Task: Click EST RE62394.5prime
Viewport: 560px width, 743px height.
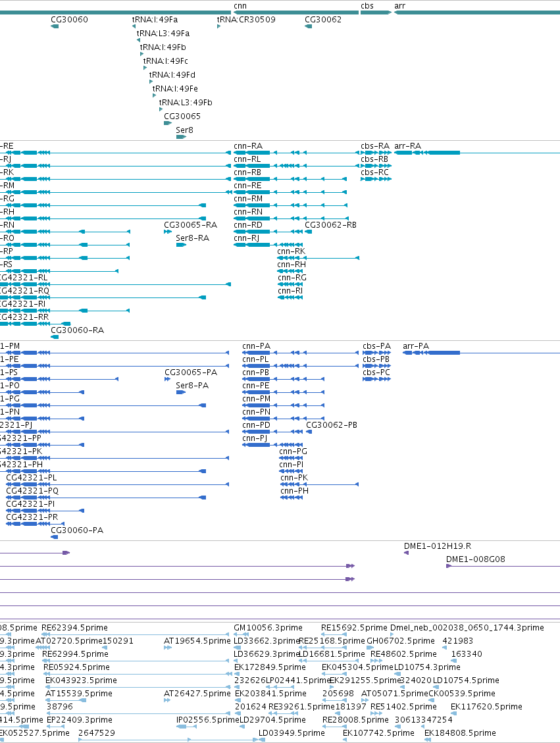Action: (x=75, y=628)
